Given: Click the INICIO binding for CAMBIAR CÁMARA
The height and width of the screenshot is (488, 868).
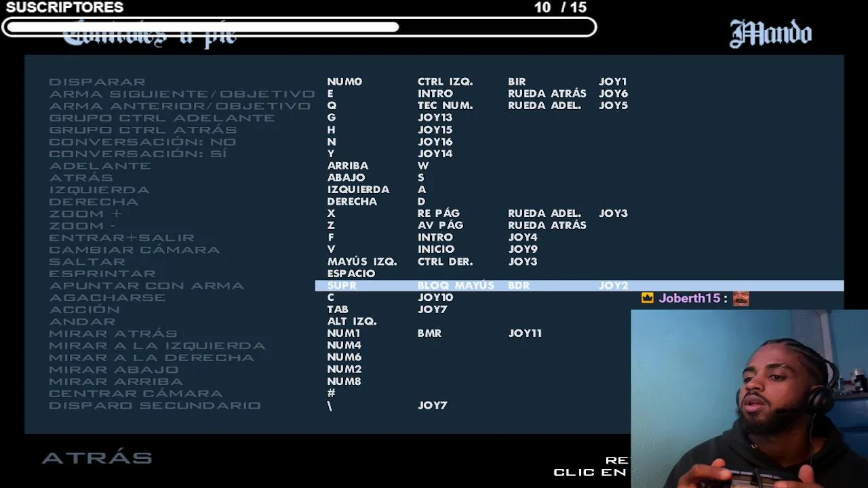Looking at the screenshot, I should click(x=436, y=249).
